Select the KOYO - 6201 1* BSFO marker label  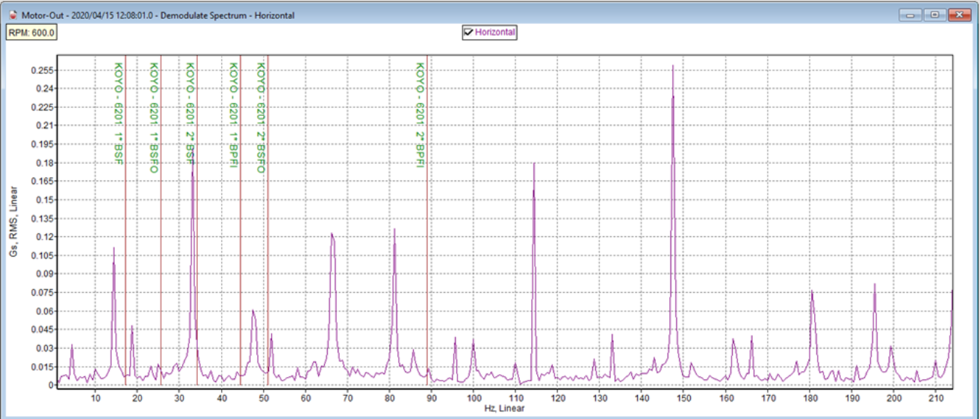pos(154,117)
